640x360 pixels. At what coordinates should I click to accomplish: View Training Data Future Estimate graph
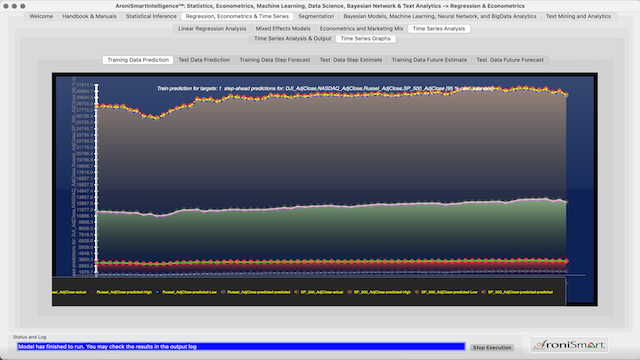(429, 60)
